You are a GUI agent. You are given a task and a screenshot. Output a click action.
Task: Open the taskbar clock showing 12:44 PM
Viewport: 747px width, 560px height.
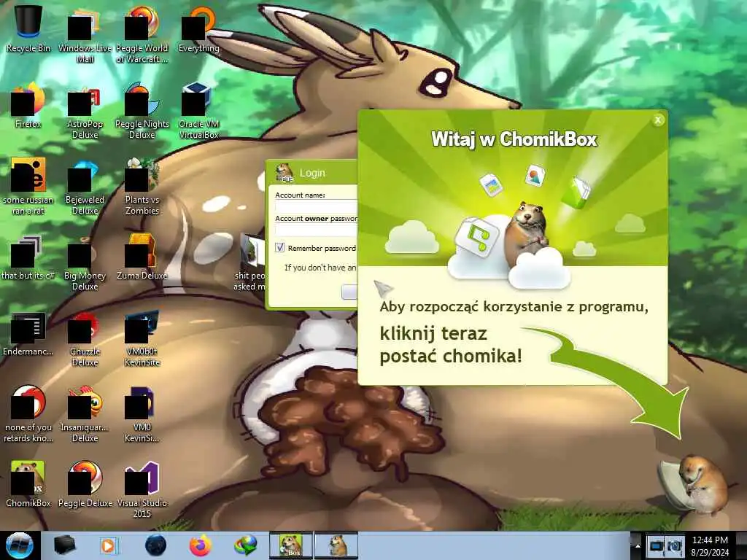pos(710,545)
